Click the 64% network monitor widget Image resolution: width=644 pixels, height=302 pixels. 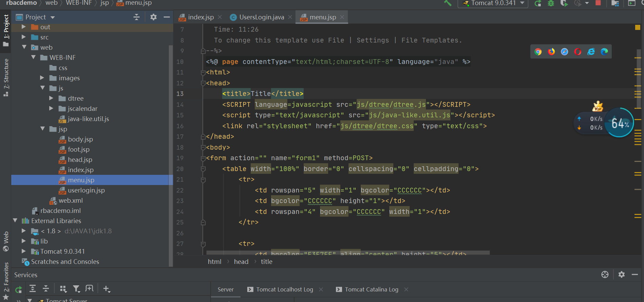point(619,123)
